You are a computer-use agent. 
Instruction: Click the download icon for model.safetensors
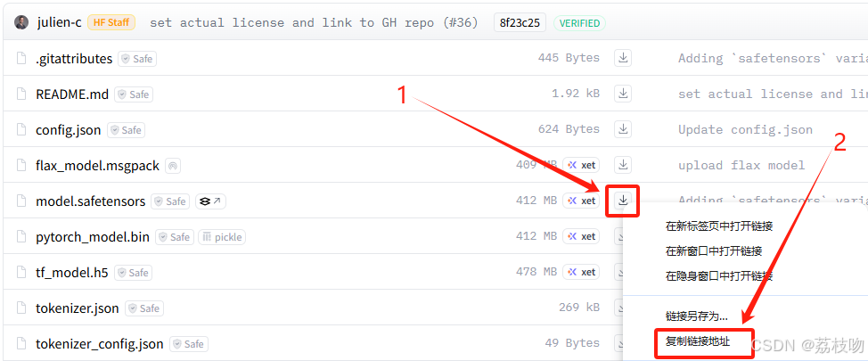tap(623, 201)
